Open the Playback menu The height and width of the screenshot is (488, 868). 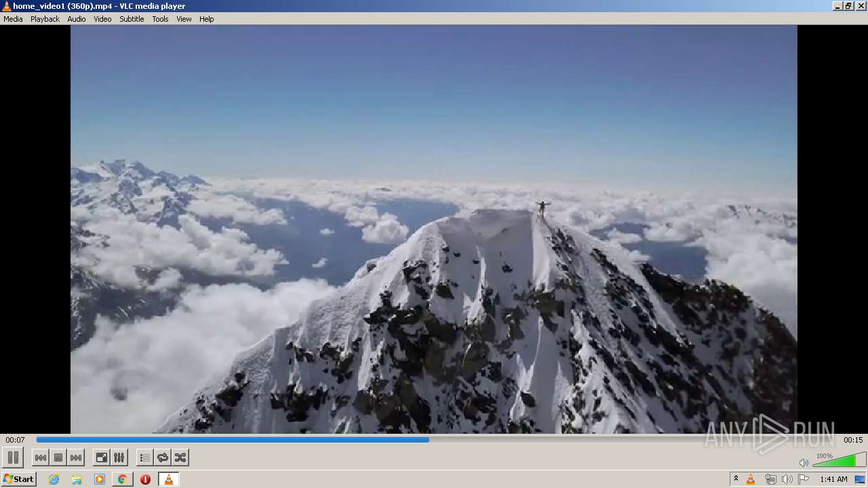click(x=45, y=19)
